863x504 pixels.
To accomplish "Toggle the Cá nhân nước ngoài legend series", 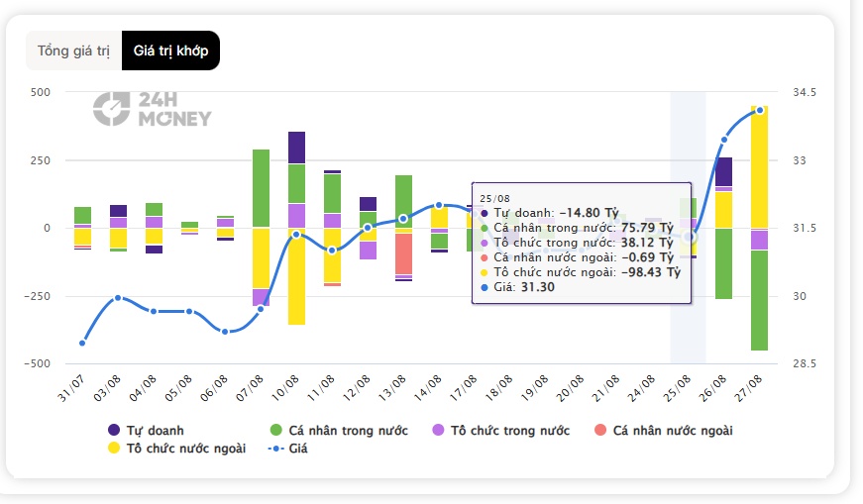I will coord(664,431).
